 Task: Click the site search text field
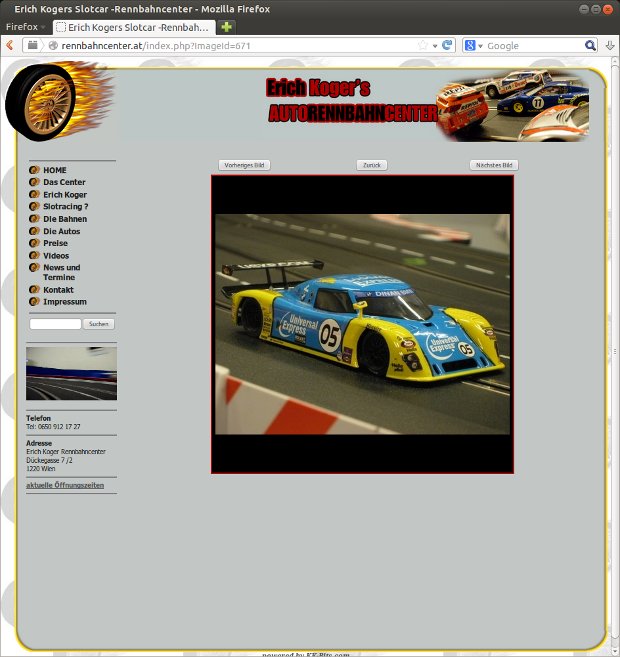(x=55, y=324)
